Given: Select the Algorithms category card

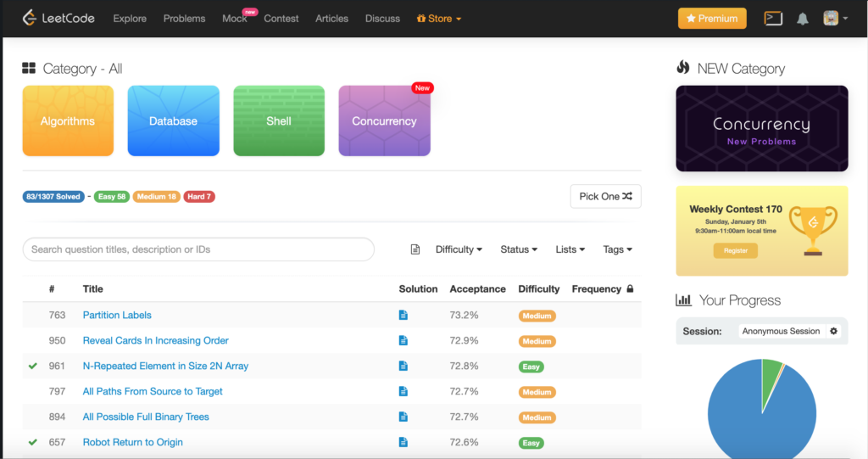Looking at the screenshot, I should 68,120.
